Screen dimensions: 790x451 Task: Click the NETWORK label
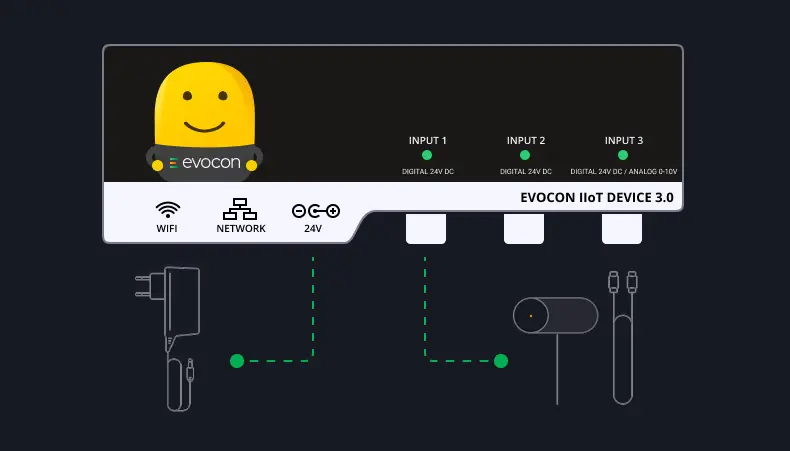pos(241,228)
